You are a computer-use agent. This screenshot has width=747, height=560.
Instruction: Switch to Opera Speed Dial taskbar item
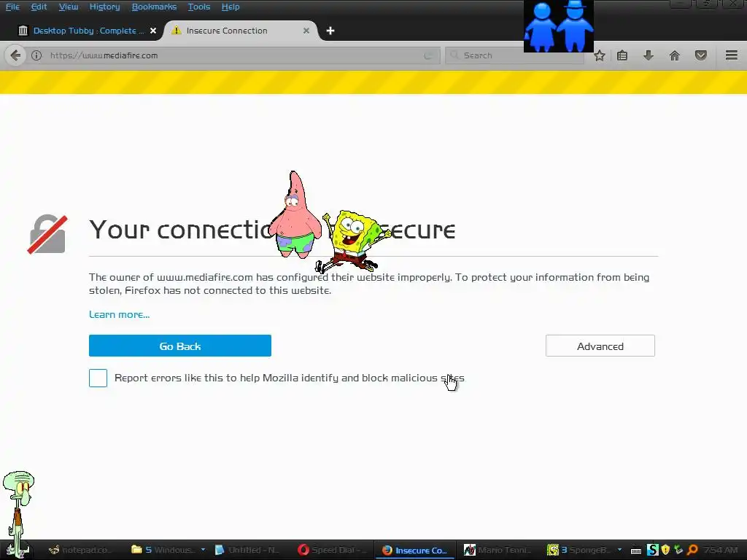[x=332, y=551]
